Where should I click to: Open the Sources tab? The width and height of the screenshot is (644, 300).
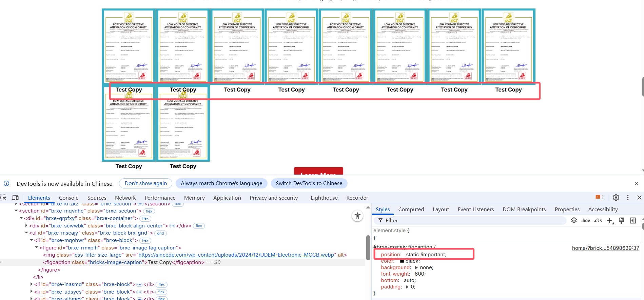[97, 198]
